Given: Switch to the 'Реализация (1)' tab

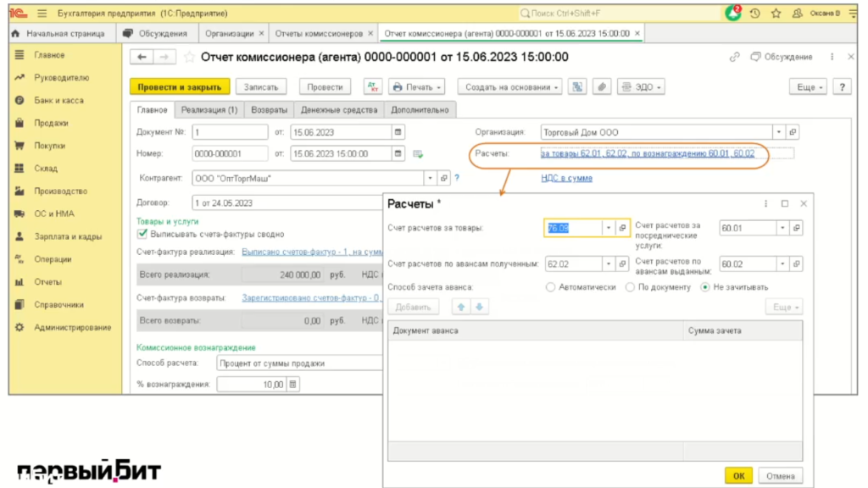Looking at the screenshot, I should 210,110.
